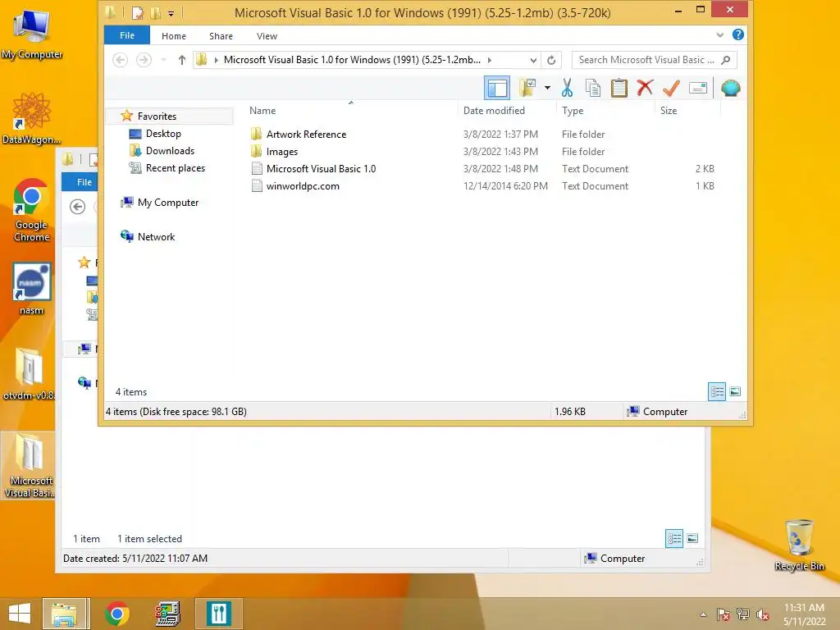Open the File ribbon tab
This screenshot has height=630, width=840.
point(127,35)
